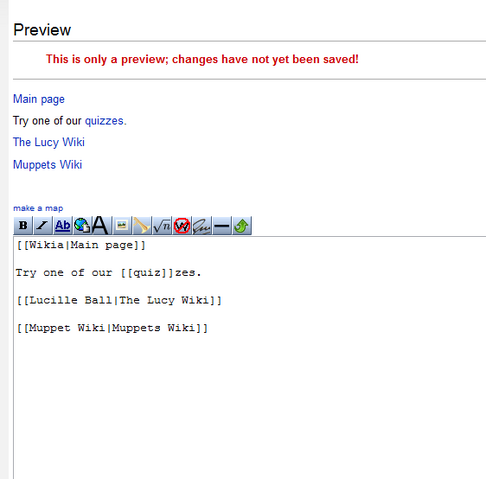
Task: Insert mathematical formula square root icon
Action: tap(162, 226)
